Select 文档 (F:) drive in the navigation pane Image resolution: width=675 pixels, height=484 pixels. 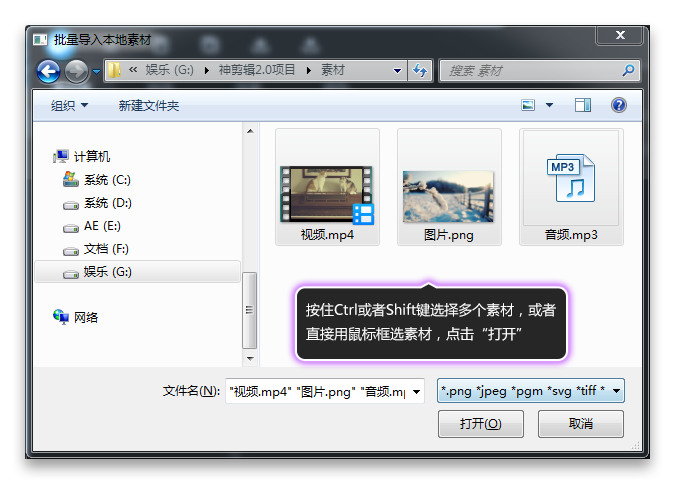point(106,249)
